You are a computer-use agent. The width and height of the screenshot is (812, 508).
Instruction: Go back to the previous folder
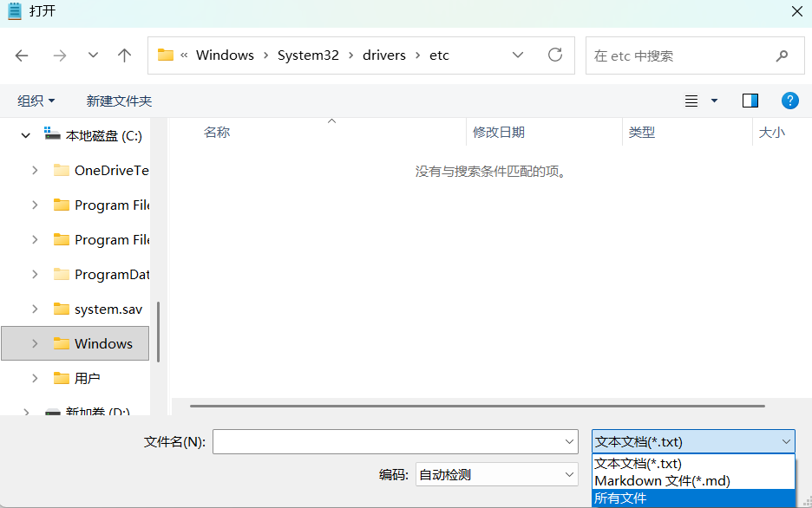(22, 55)
